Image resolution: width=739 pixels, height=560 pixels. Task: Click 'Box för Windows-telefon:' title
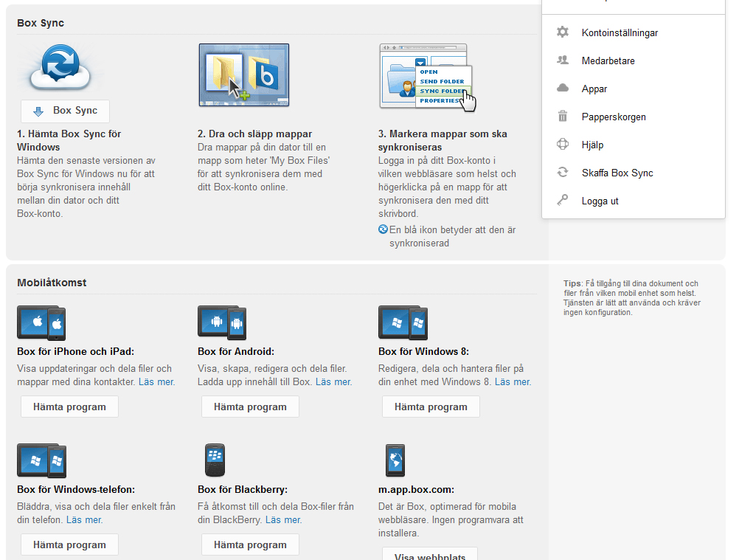pos(76,490)
